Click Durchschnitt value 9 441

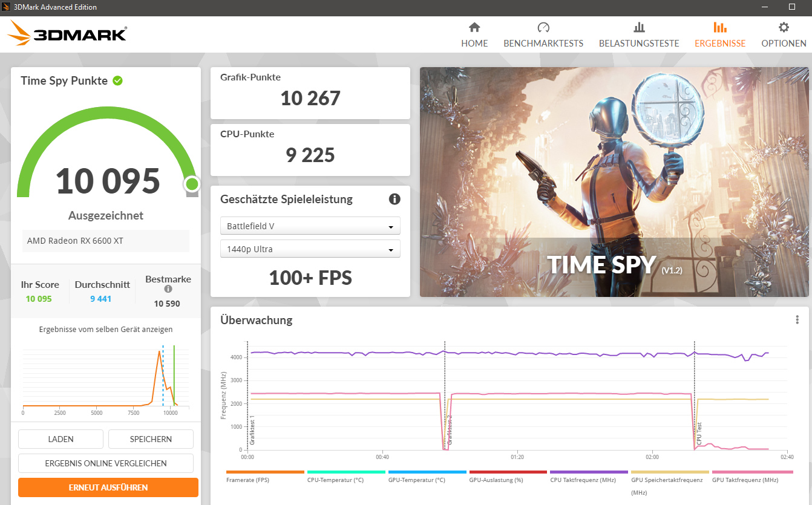click(101, 299)
